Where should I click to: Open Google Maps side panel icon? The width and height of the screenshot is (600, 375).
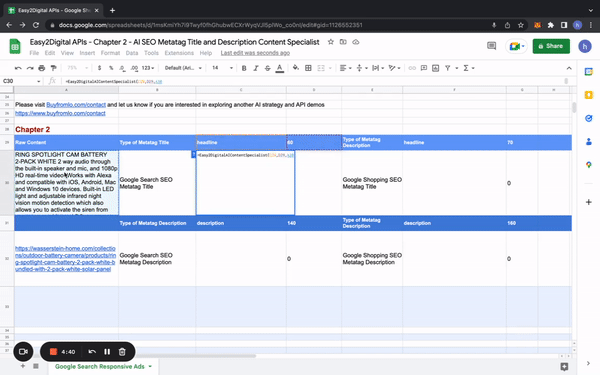click(x=589, y=165)
